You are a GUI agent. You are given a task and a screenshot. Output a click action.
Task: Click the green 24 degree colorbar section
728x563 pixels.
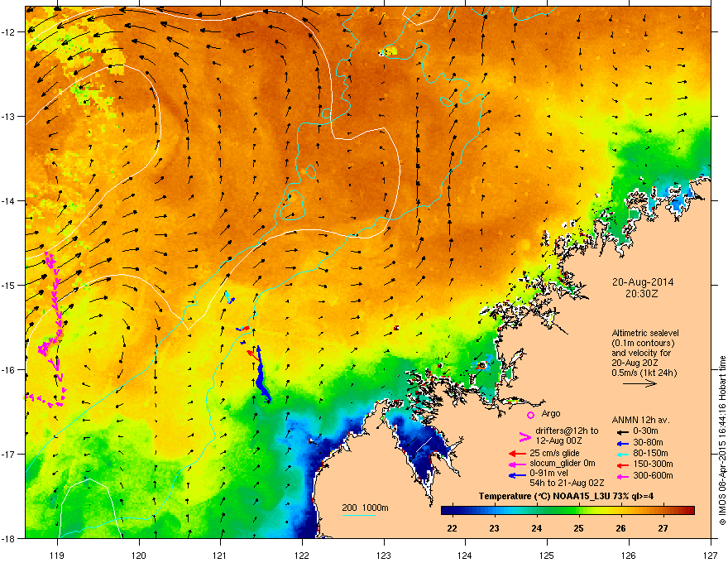click(x=537, y=511)
